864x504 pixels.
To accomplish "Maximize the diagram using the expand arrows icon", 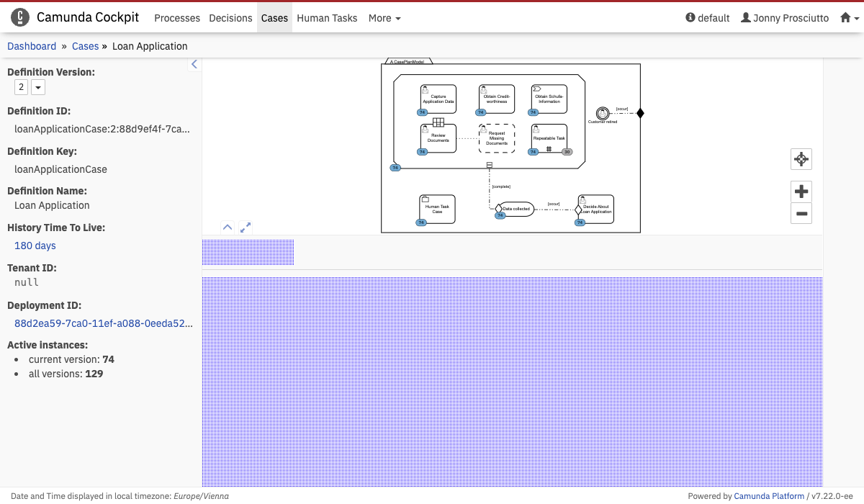I will point(246,228).
